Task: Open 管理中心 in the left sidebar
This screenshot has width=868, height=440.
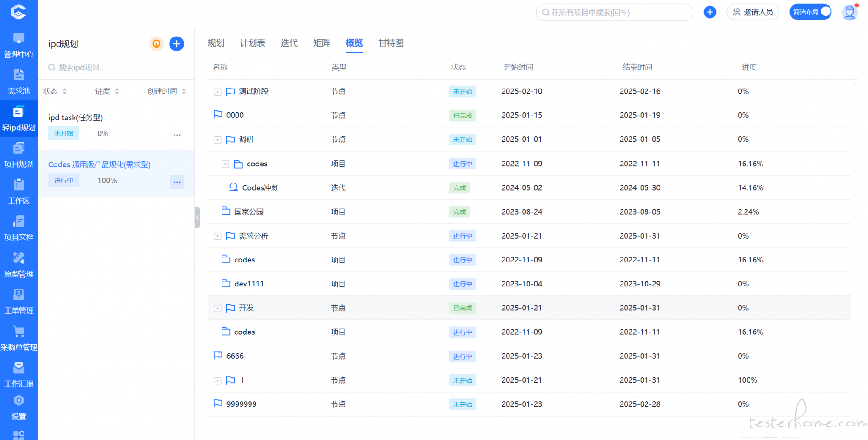Action: pyautogui.click(x=19, y=45)
